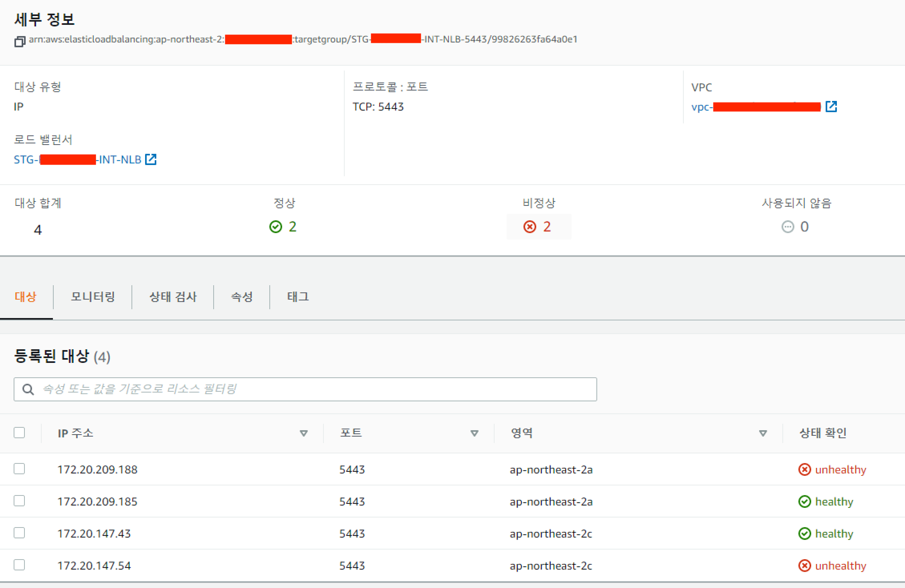Viewport: 905px width, 588px height.
Task: Click the search magnifier icon in the filter box
Action: [28, 389]
